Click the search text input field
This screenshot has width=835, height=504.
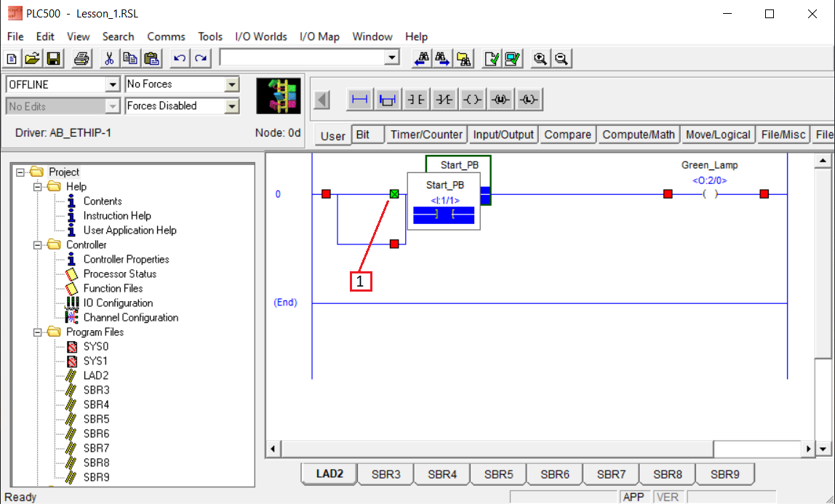tap(303, 57)
